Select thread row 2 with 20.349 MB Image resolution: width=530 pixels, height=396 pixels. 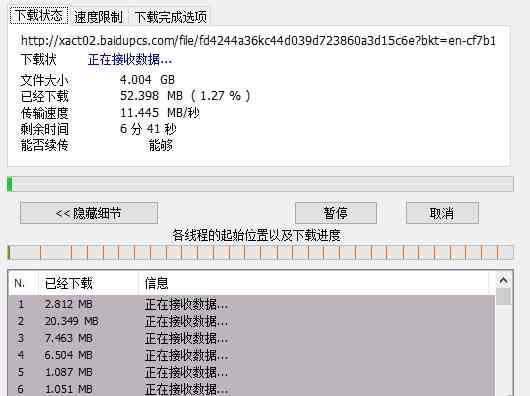coord(251,321)
